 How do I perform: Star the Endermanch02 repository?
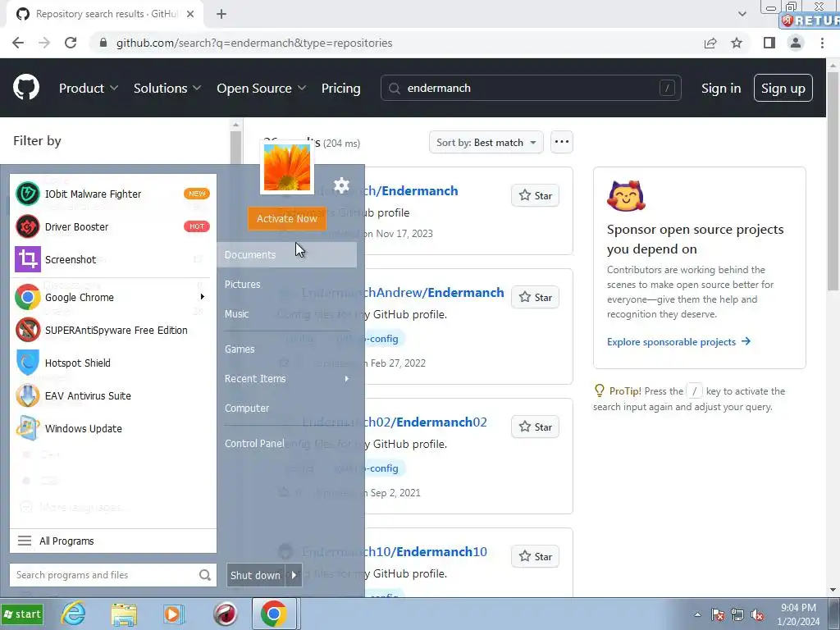pos(535,427)
